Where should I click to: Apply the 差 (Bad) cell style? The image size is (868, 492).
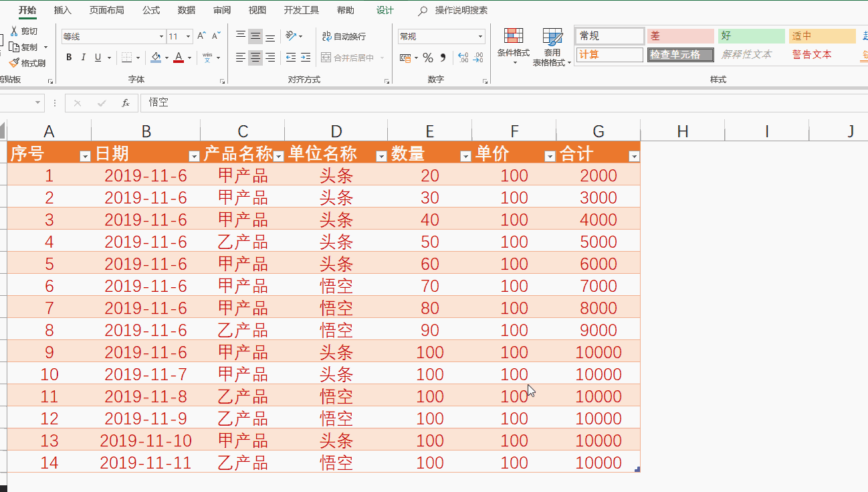pyautogui.click(x=681, y=36)
